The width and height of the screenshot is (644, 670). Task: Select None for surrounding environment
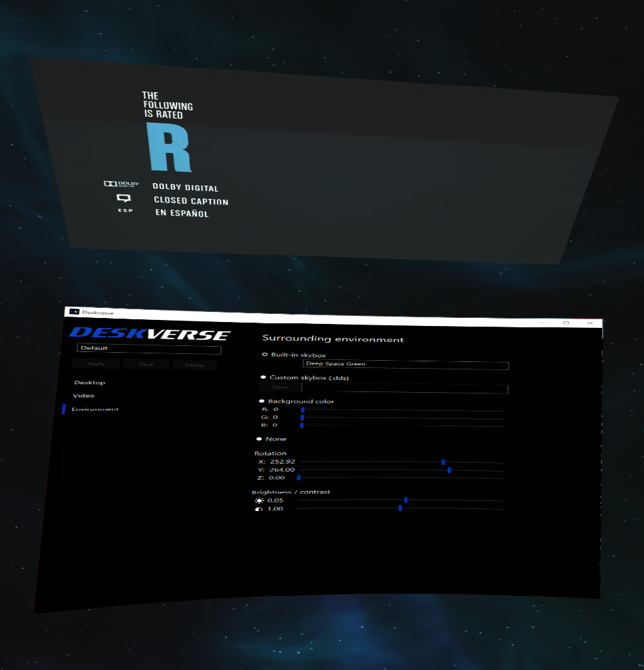pos(259,439)
